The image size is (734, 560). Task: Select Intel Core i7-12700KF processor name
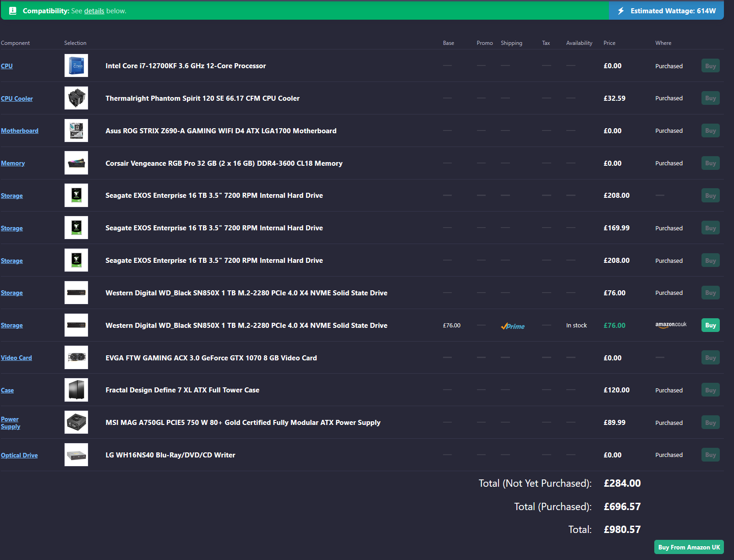point(186,66)
